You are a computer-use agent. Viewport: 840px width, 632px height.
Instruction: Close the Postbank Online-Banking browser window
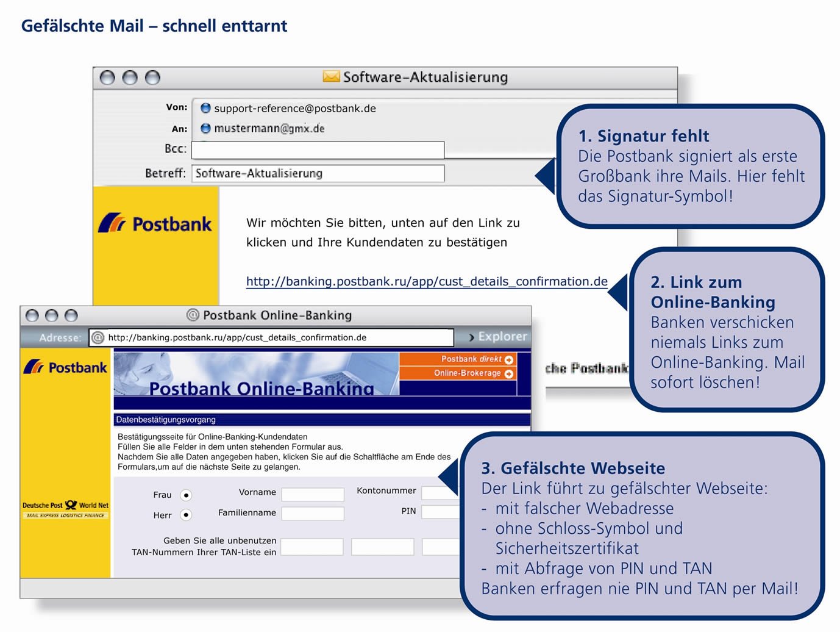click(32, 315)
